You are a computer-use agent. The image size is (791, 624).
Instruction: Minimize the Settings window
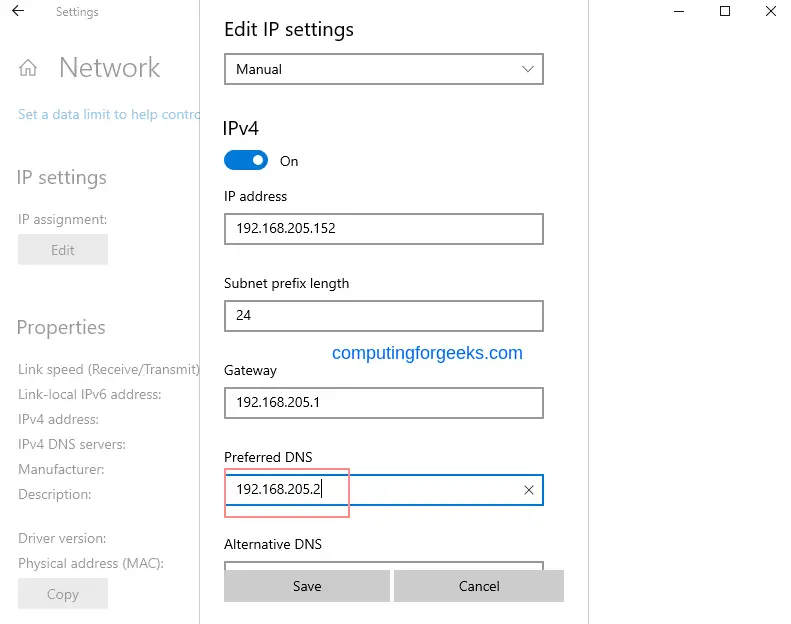[x=679, y=11]
